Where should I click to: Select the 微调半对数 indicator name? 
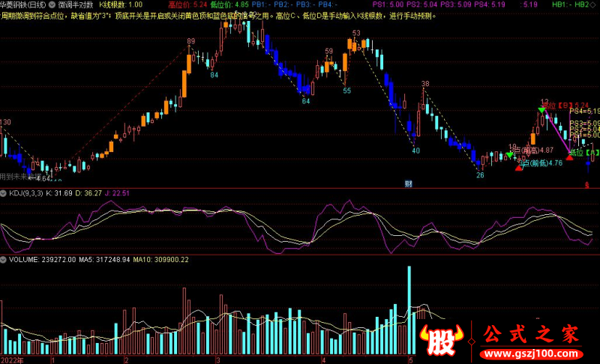pos(76,4)
